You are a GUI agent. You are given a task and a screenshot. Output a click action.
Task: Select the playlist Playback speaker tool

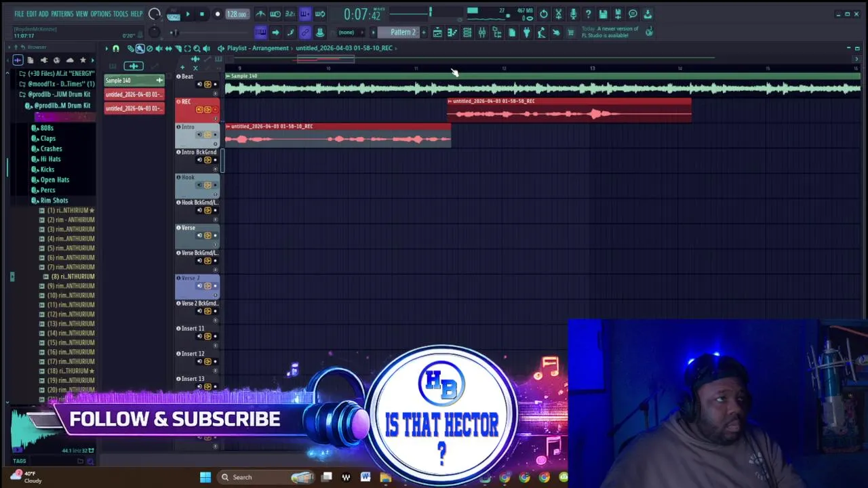tap(207, 48)
